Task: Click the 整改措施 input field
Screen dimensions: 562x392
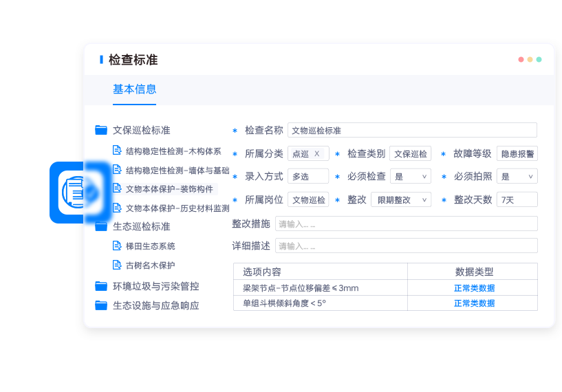Action: click(x=406, y=224)
